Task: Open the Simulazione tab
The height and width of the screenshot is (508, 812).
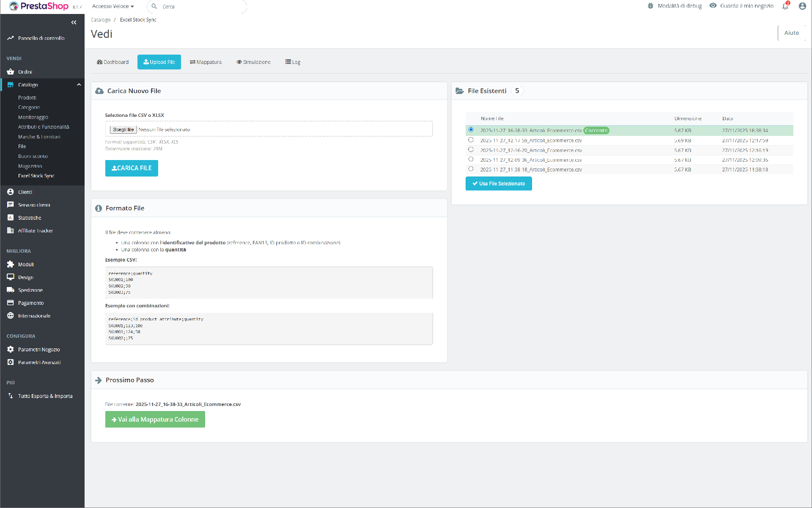Action: pyautogui.click(x=253, y=62)
